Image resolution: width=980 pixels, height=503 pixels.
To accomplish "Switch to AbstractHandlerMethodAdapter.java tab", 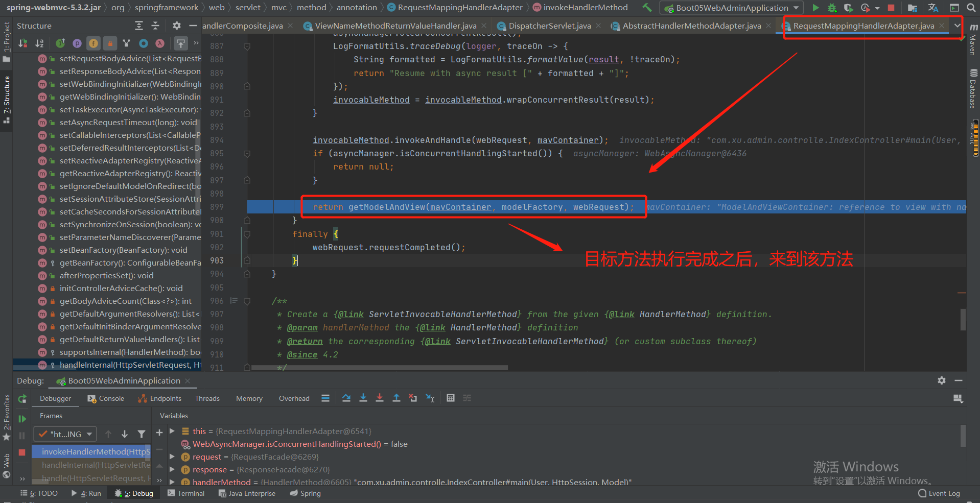I will [x=692, y=26].
